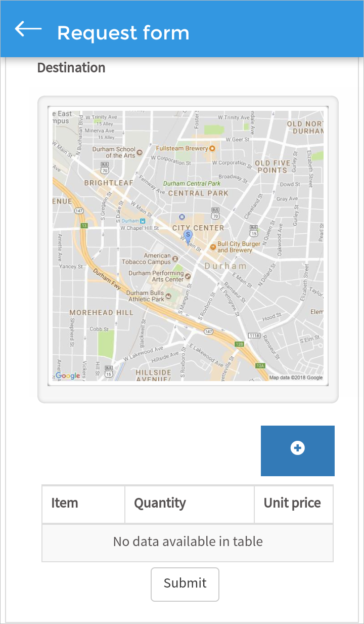The width and height of the screenshot is (364, 624).
Task: Click Durham Bulls Athletic Park pin
Action: click(168, 296)
